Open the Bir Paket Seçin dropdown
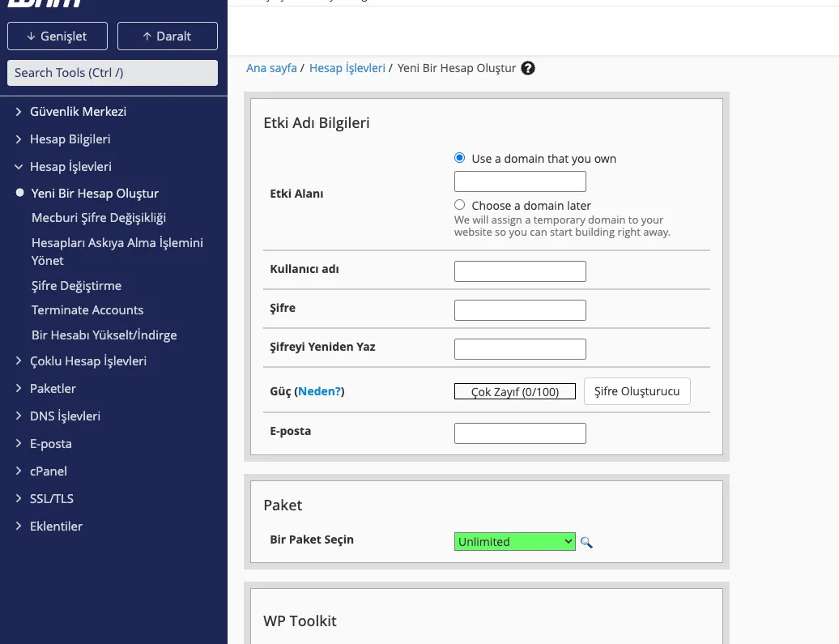This screenshot has width=839, height=644. pos(514,542)
